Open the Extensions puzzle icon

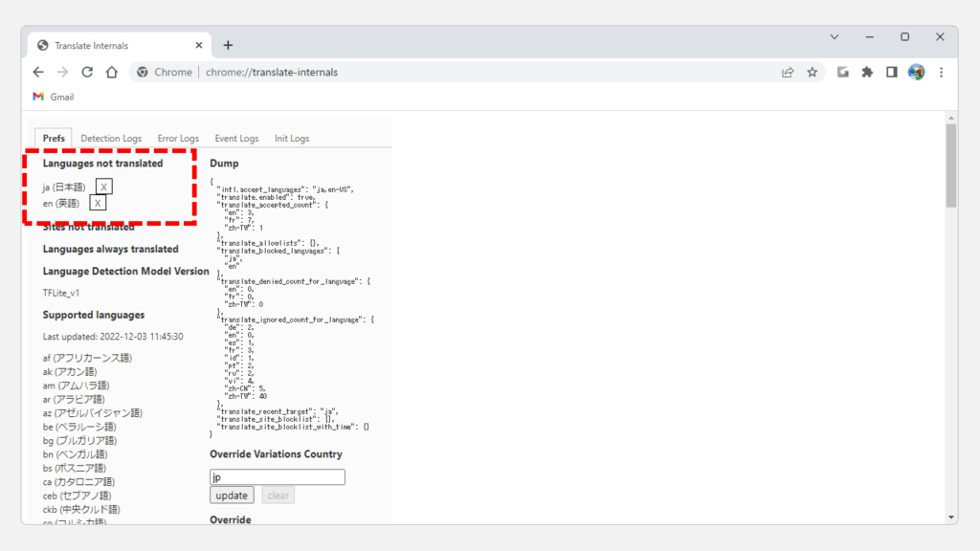pyautogui.click(x=867, y=72)
